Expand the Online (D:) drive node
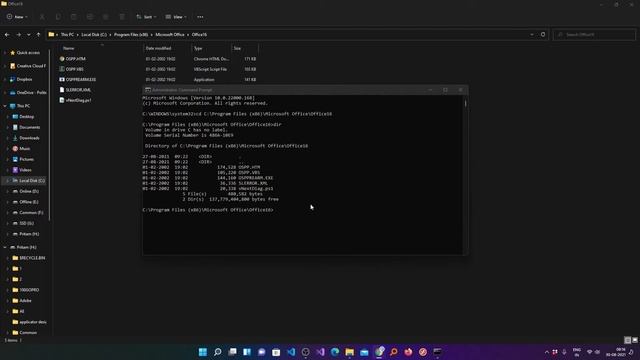 (7, 191)
